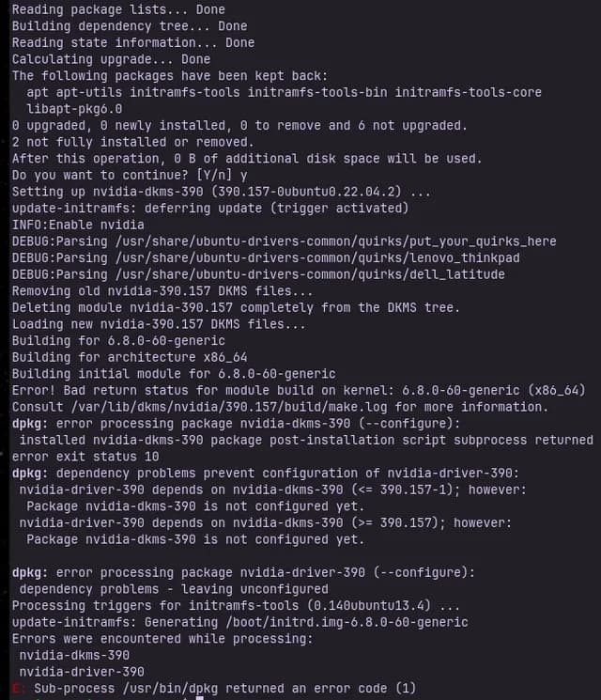601x700 pixels.
Task: Click 'Reading package lists... Done' line
Action: click(118, 9)
